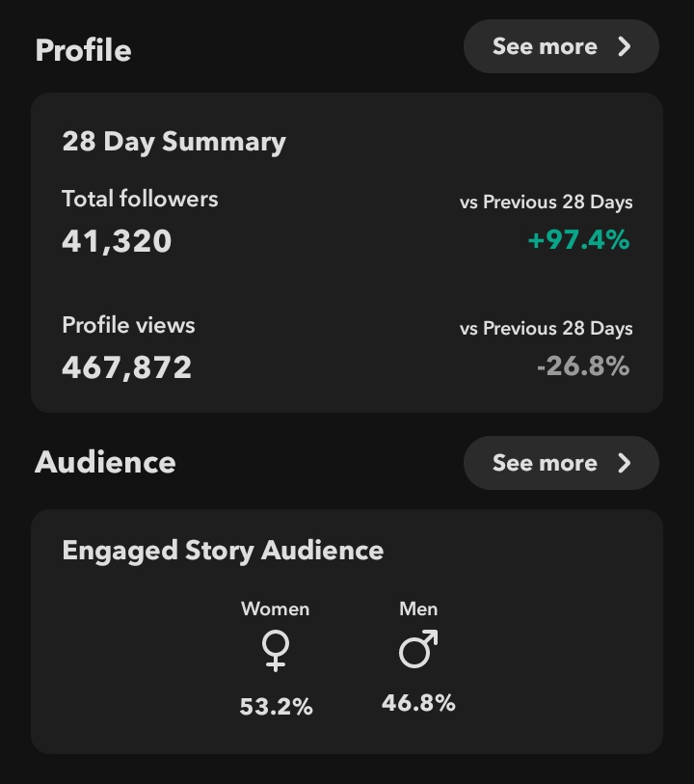Image resolution: width=694 pixels, height=784 pixels.
Task: Click the 28 Day Summary title
Action: (173, 142)
